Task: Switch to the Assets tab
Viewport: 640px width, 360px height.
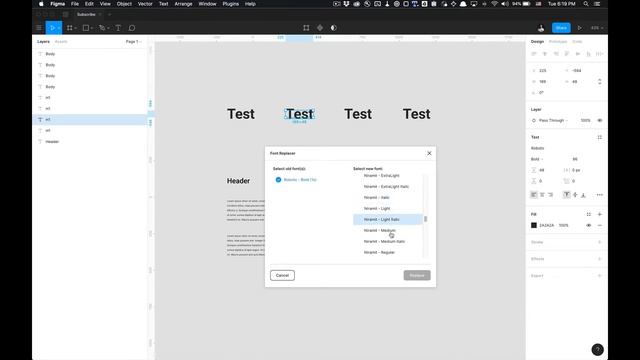Action: [61, 42]
